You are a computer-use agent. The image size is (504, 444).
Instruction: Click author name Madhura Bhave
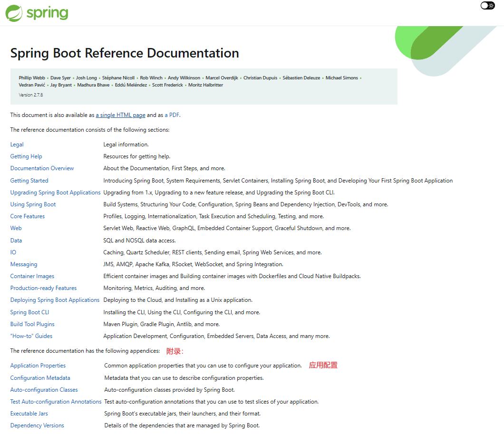tap(93, 85)
